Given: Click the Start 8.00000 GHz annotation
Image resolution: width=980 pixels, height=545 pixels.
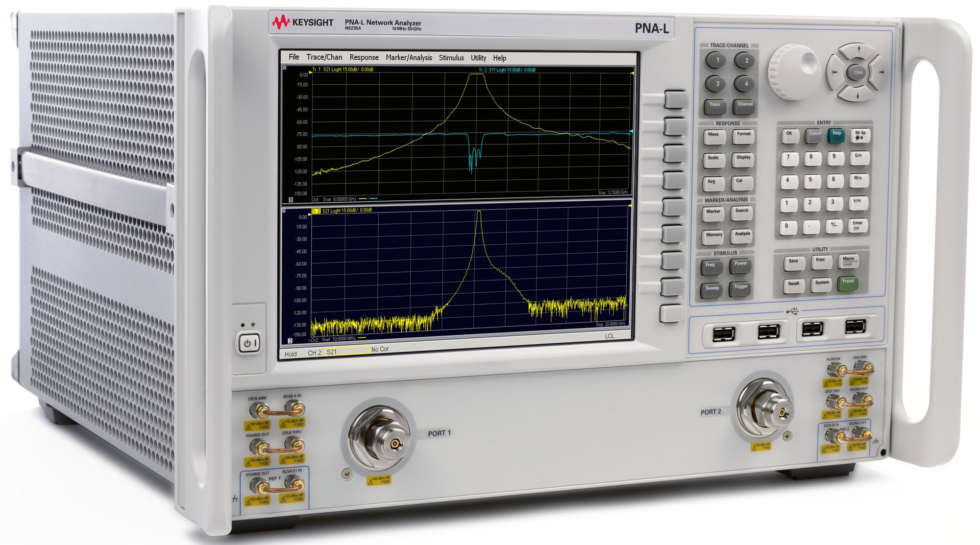Looking at the screenshot, I should (x=339, y=199).
